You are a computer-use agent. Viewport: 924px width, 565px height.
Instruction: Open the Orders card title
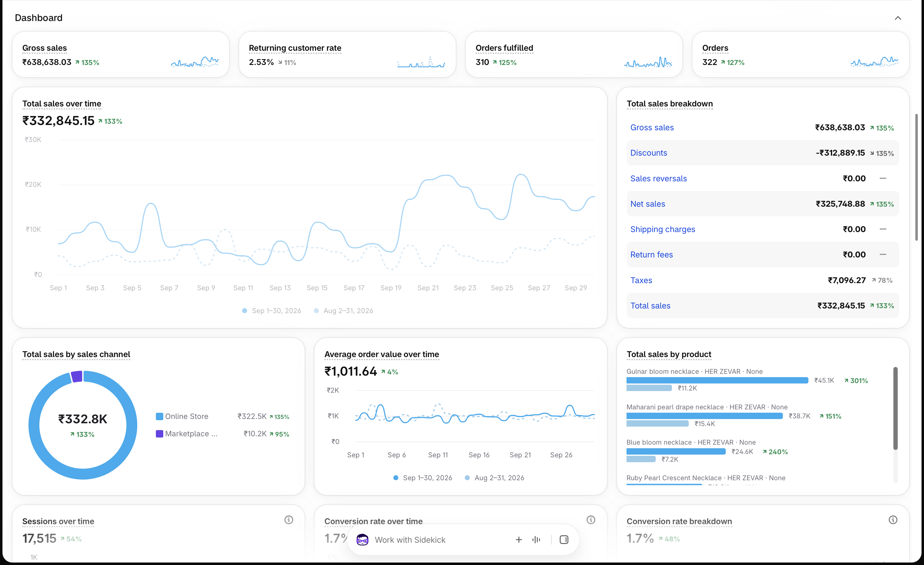715,48
